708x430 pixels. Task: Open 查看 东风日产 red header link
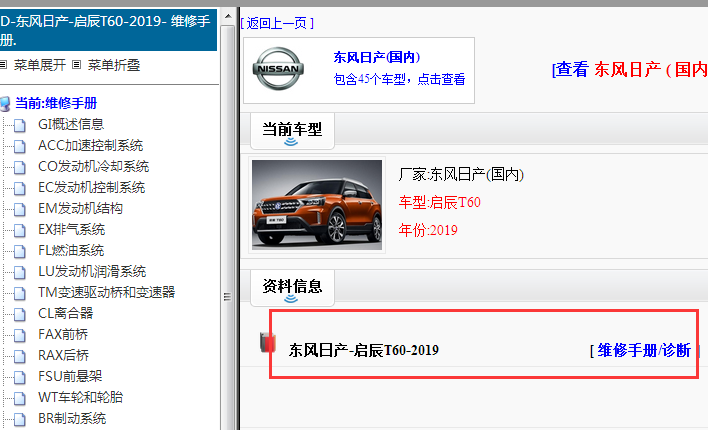(629, 70)
